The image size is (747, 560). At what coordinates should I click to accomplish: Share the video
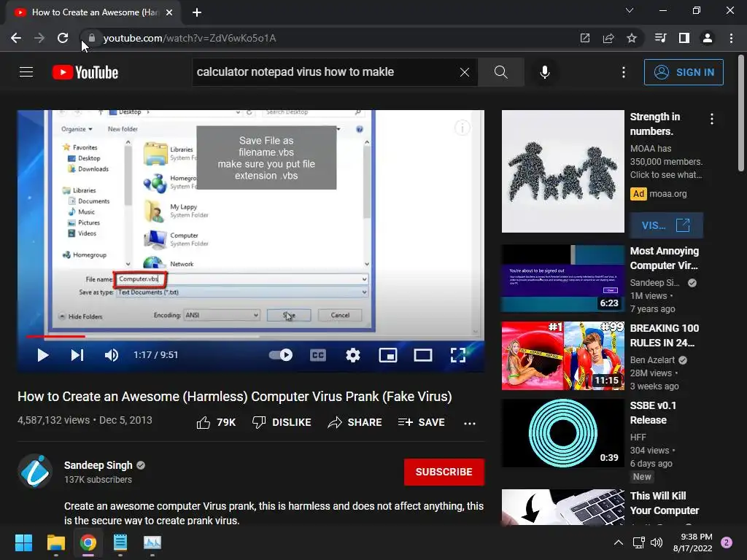355,422
